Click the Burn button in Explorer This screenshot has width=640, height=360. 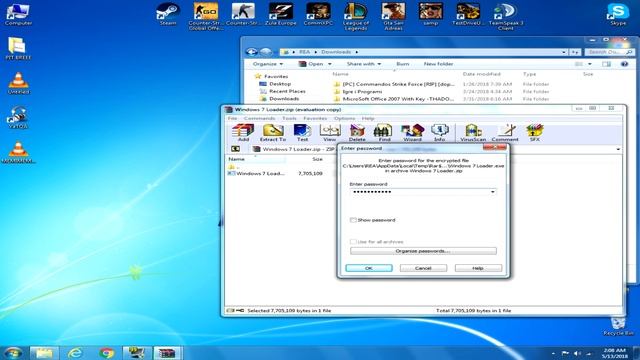pos(402,64)
